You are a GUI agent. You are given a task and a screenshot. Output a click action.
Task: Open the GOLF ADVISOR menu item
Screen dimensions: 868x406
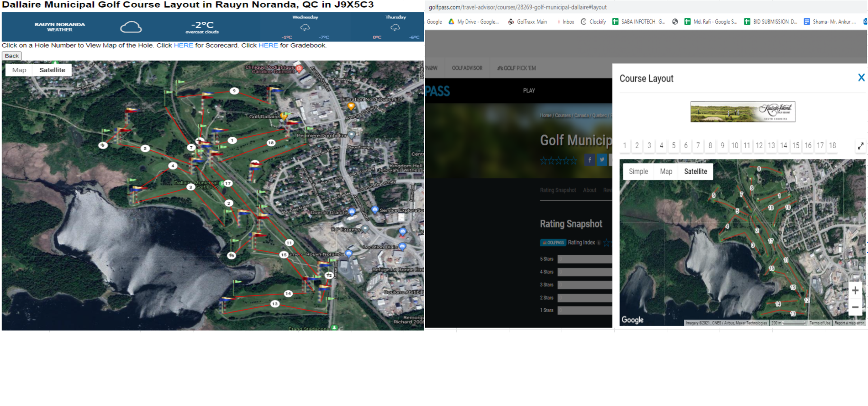tap(467, 68)
